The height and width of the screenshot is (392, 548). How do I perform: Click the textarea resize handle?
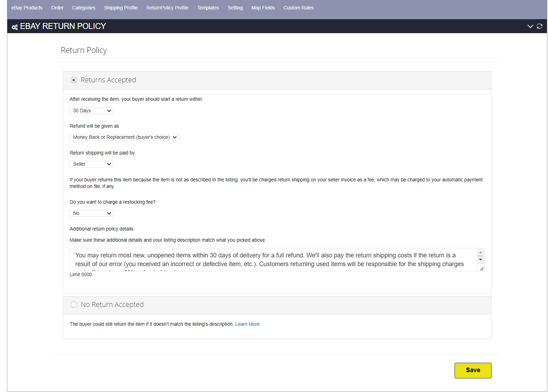pos(481,269)
